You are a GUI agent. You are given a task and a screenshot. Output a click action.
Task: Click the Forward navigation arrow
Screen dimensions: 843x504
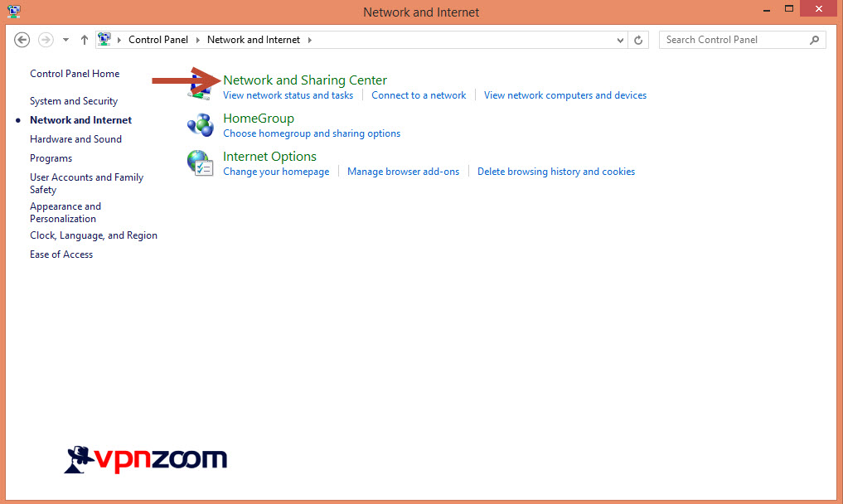point(46,40)
